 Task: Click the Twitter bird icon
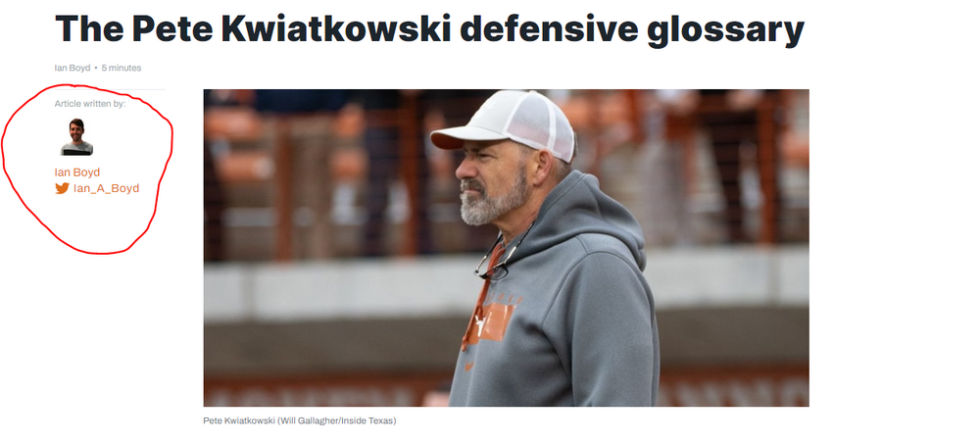coord(62,188)
